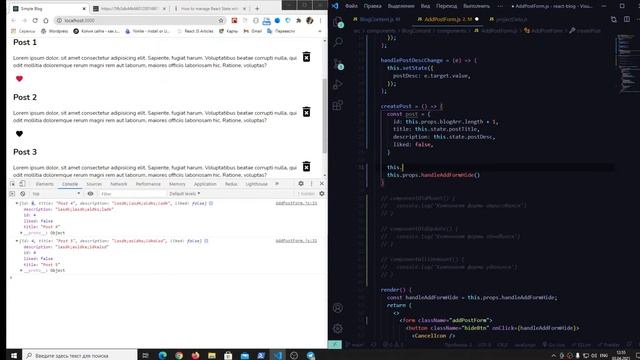Open VS Code Source Control icon
The image size is (640, 360).
pos(338,64)
